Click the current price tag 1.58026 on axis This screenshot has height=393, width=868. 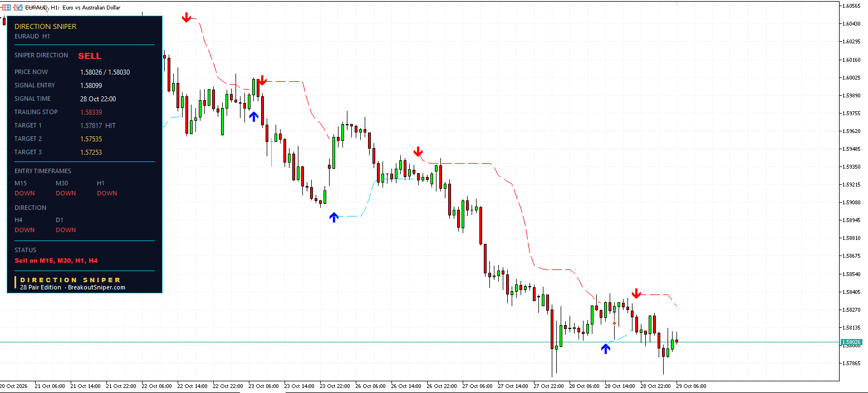[x=852, y=342]
